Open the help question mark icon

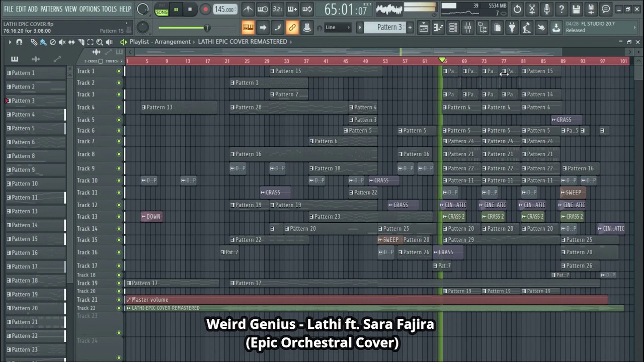(x=561, y=9)
